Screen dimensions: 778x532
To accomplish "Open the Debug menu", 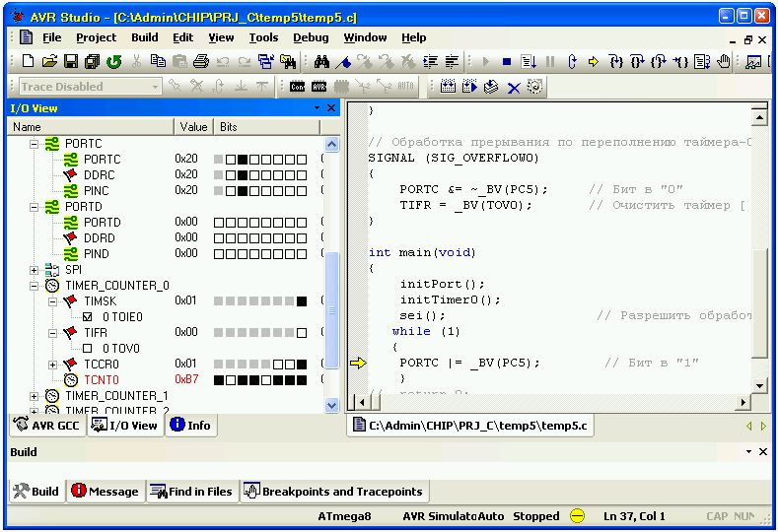I will [311, 37].
